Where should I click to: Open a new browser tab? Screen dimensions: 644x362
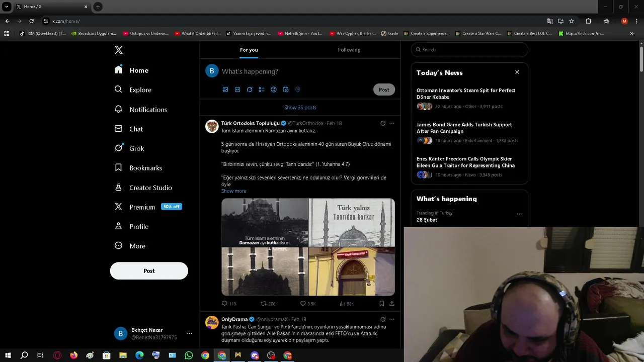98,7
